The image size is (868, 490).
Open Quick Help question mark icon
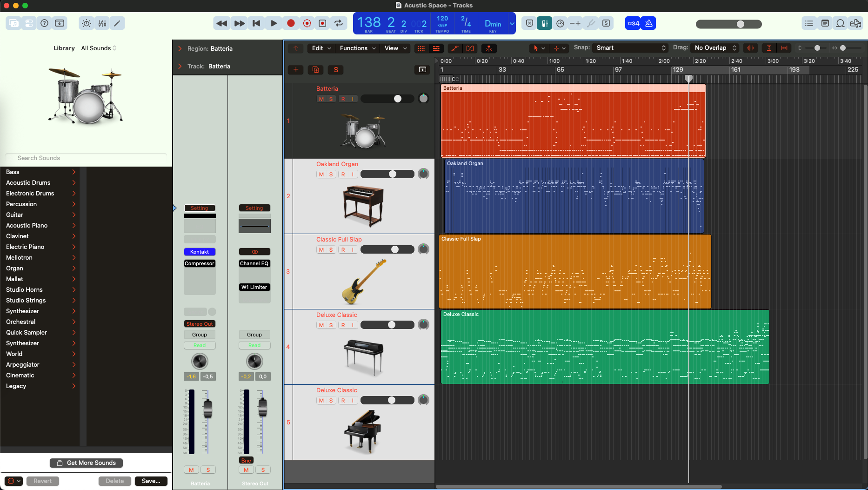44,23
